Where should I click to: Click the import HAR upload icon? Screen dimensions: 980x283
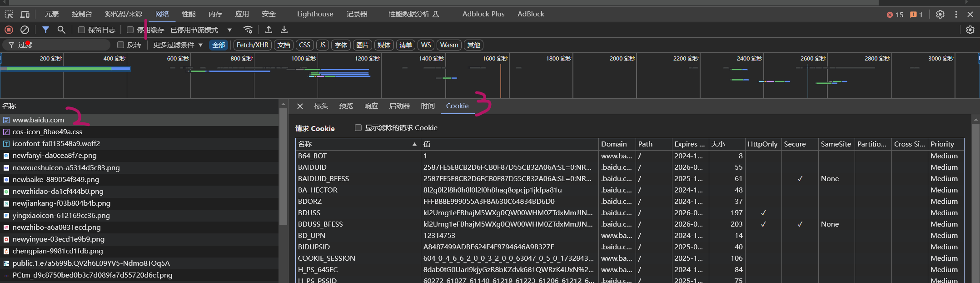[269, 30]
